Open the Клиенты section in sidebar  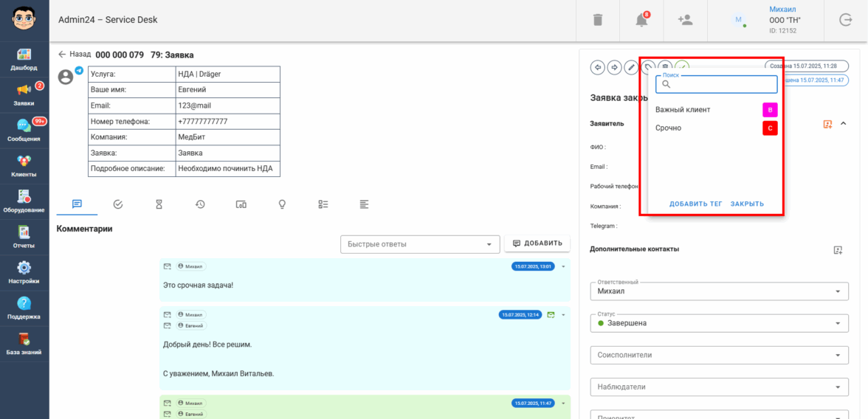point(24,166)
